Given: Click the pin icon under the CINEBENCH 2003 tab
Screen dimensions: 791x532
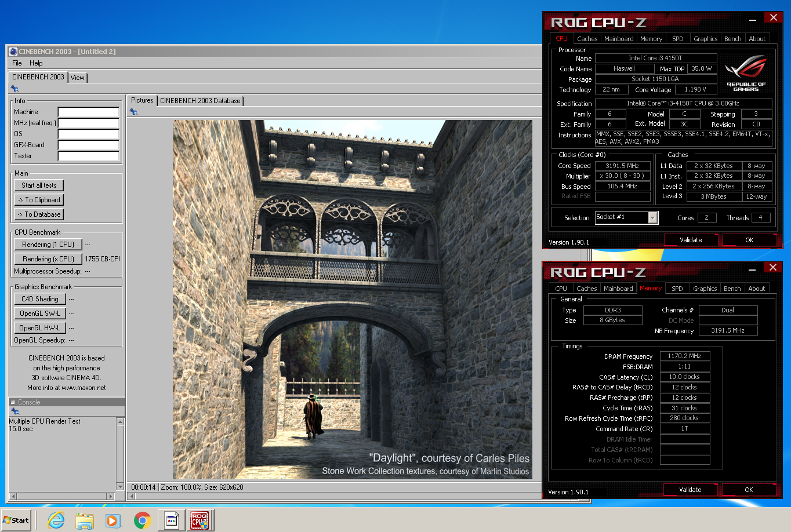Looking at the screenshot, I should pos(14,89).
